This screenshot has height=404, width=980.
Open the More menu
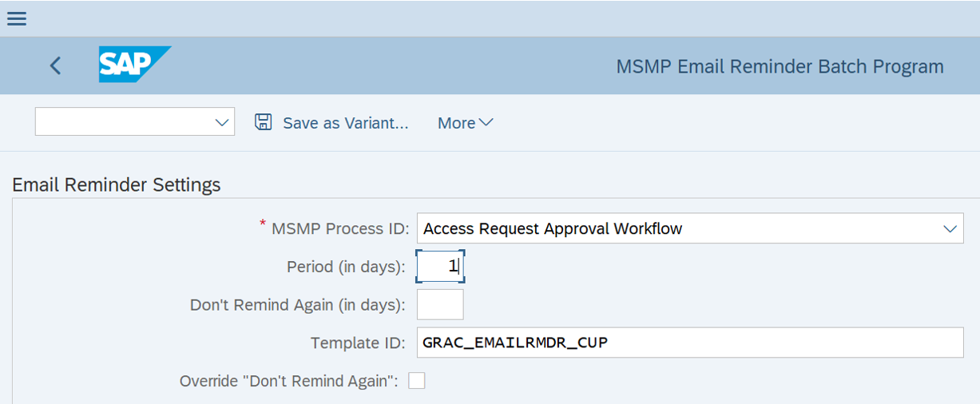click(x=466, y=123)
